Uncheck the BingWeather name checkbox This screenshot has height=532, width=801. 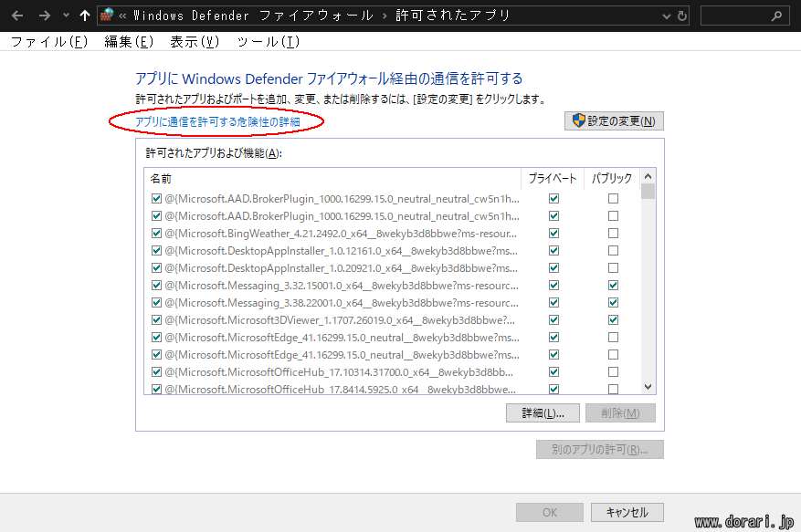click(156, 234)
